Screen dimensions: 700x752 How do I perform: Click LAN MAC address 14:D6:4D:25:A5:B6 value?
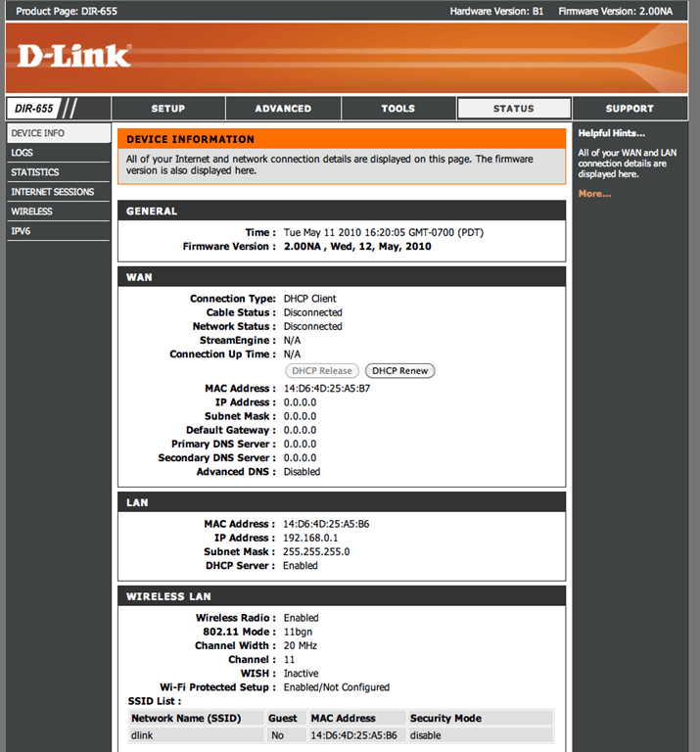point(326,524)
